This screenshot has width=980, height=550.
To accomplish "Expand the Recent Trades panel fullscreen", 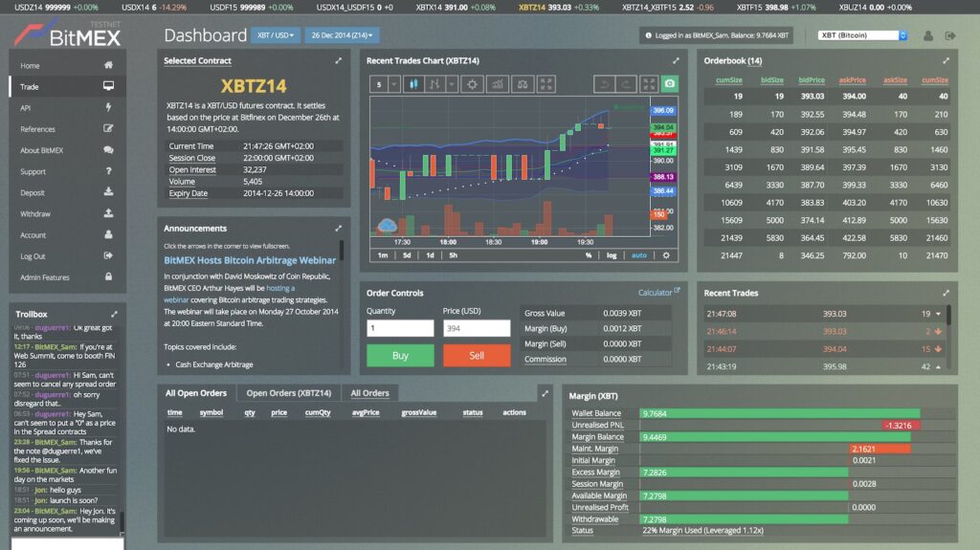I will pyautogui.click(x=946, y=293).
